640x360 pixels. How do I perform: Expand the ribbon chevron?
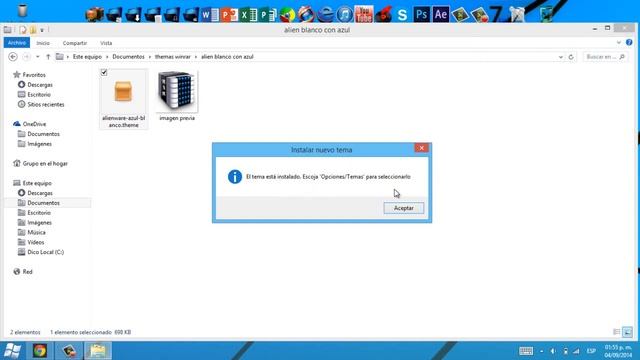click(x=619, y=42)
